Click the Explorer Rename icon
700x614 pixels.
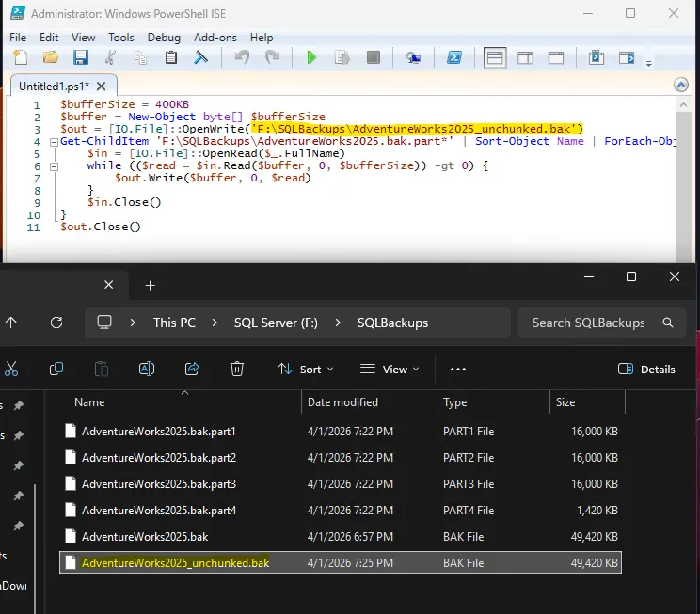click(x=147, y=369)
